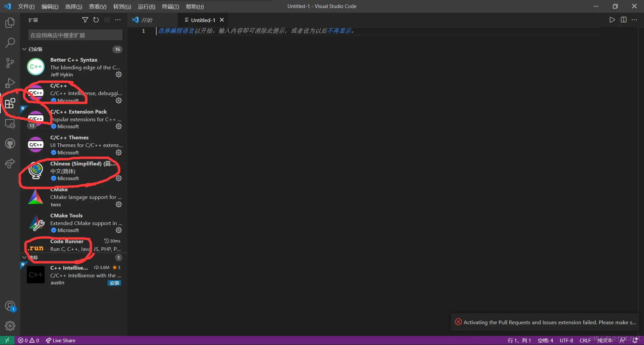Show errors and warnings from status bar
The height and width of the screenshot is (345, 644).
tap(29, 340)
